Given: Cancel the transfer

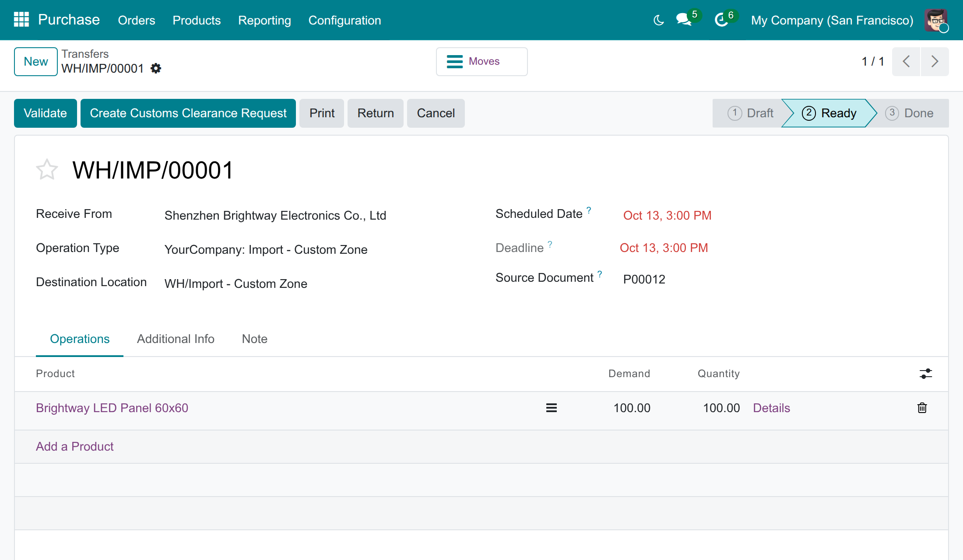Looking at the screenshot, I should 436,113.
